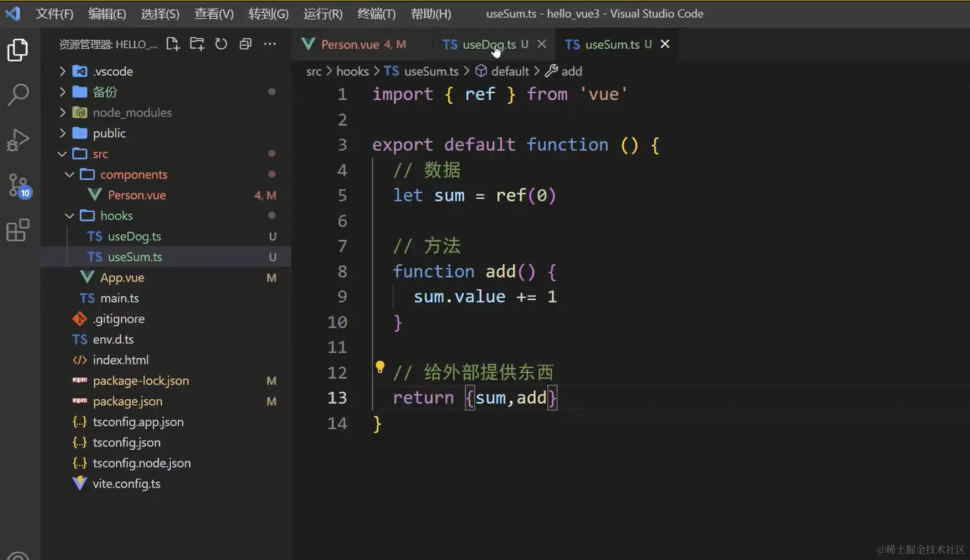The width and height of the screenshot is (970, 560).
Task: Collapse the components folder
Action: [x=70, y=174]
